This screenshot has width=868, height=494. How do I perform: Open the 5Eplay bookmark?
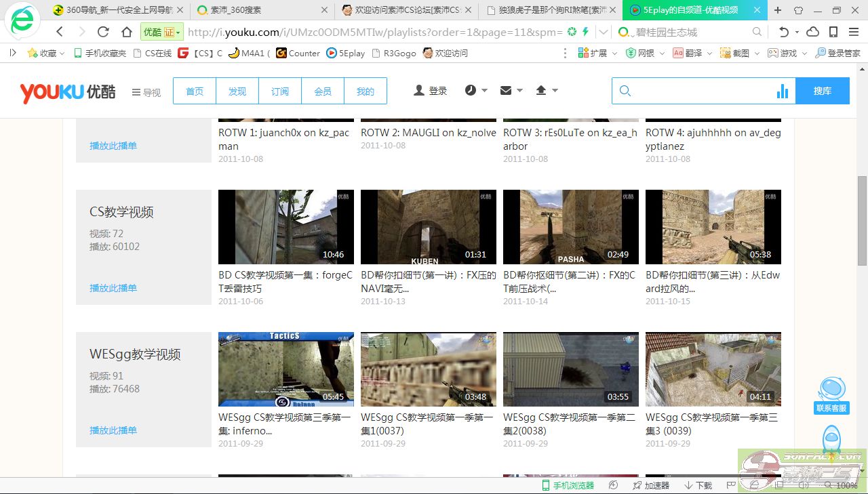(x=346, y=53)
